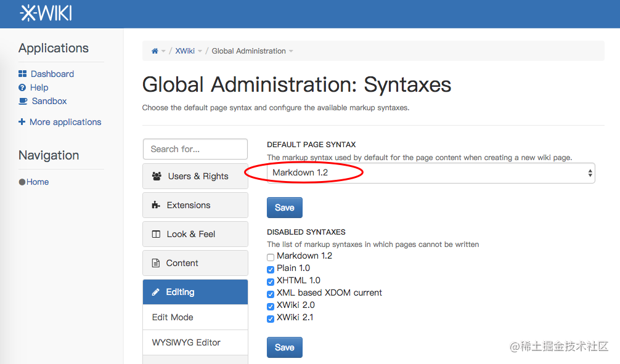Uncheck the XHTML 1.0 checkbox
This screenshot has width=620, height=364.
[271, 282]
